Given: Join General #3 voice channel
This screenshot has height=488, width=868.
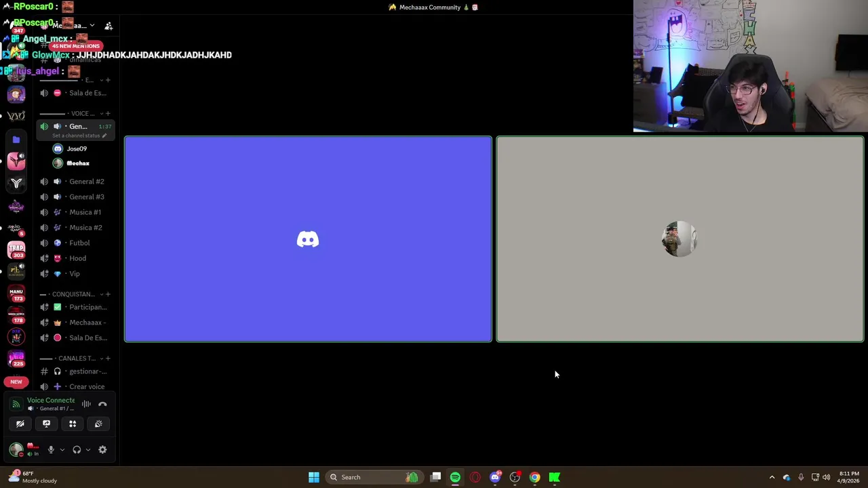Looking at the screenshot, I should (x=75, y=197).
